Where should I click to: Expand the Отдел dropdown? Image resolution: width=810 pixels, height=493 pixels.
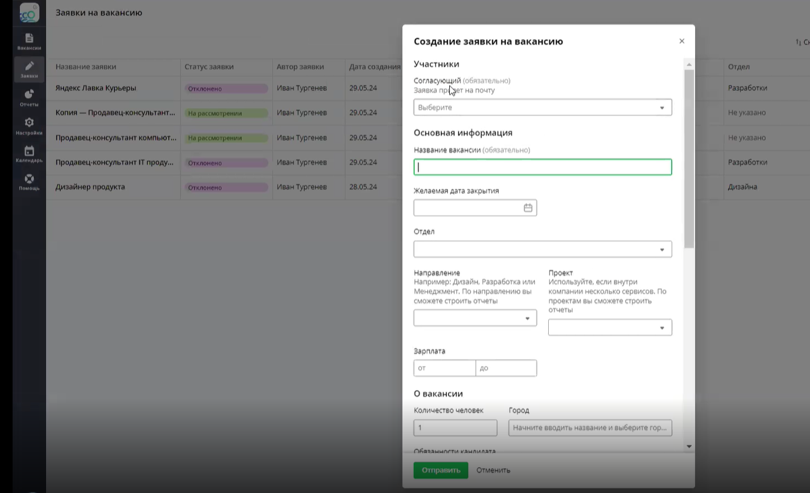tap(542, 249)
